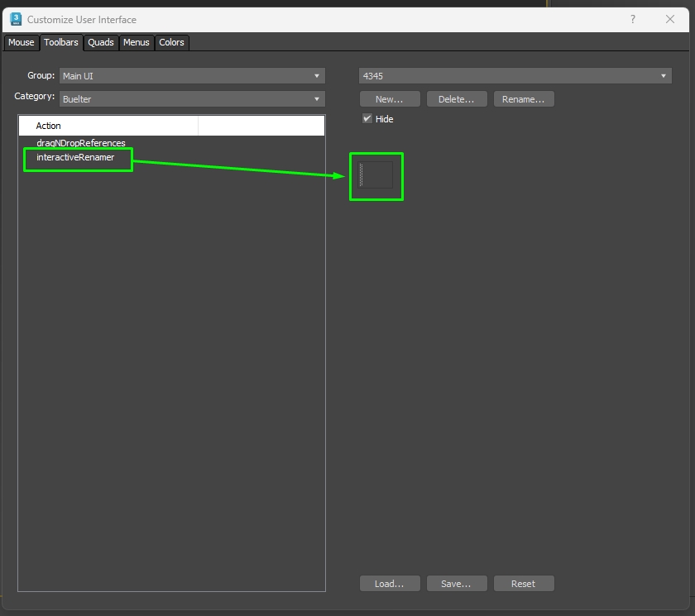This screenshot has height=616, width=695.
Task: Open the Group dropdown showing Main UI
Action: [x=192, y=76]
